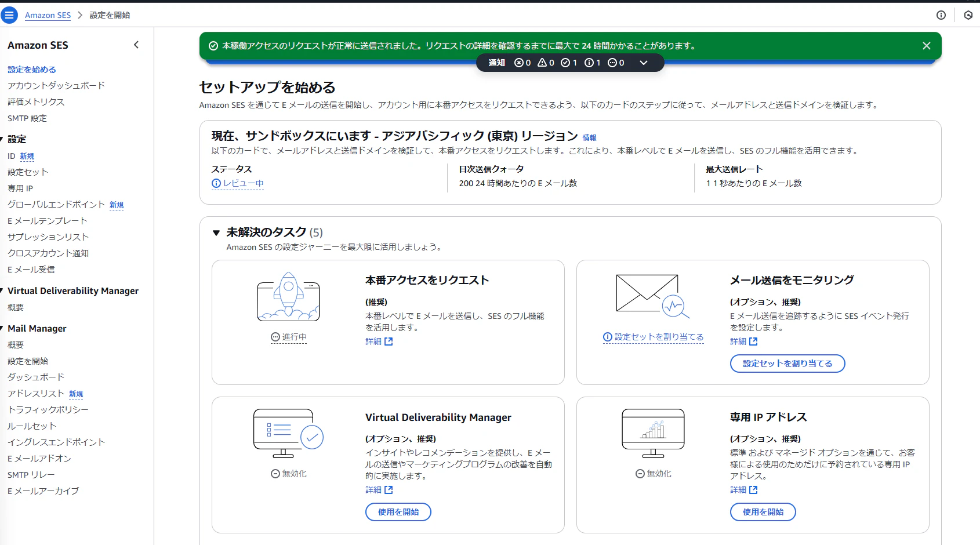
Task: Click the 設定セットを割り当てる outlined button
Action: (x=787, y=364)
